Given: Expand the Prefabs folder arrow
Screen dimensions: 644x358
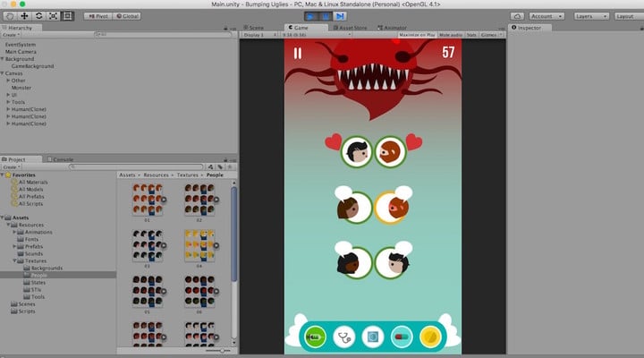Looking at the screenshot, I should (x=14, y=247).
